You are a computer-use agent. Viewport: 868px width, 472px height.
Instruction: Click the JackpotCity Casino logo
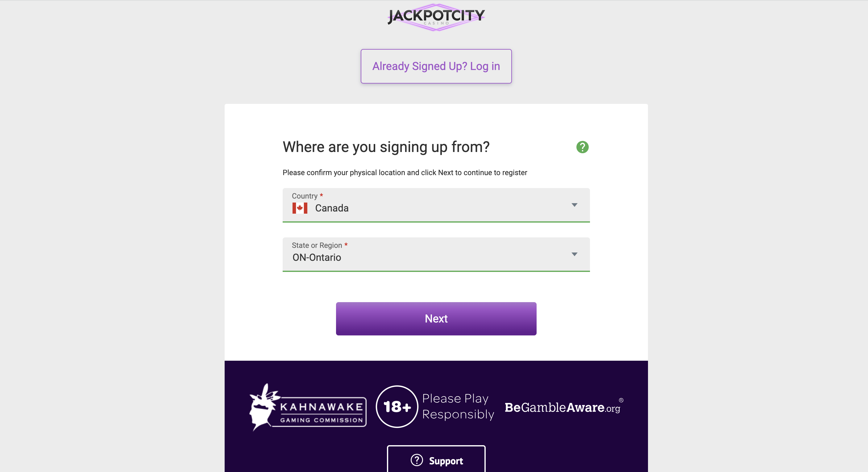point(436,17)
